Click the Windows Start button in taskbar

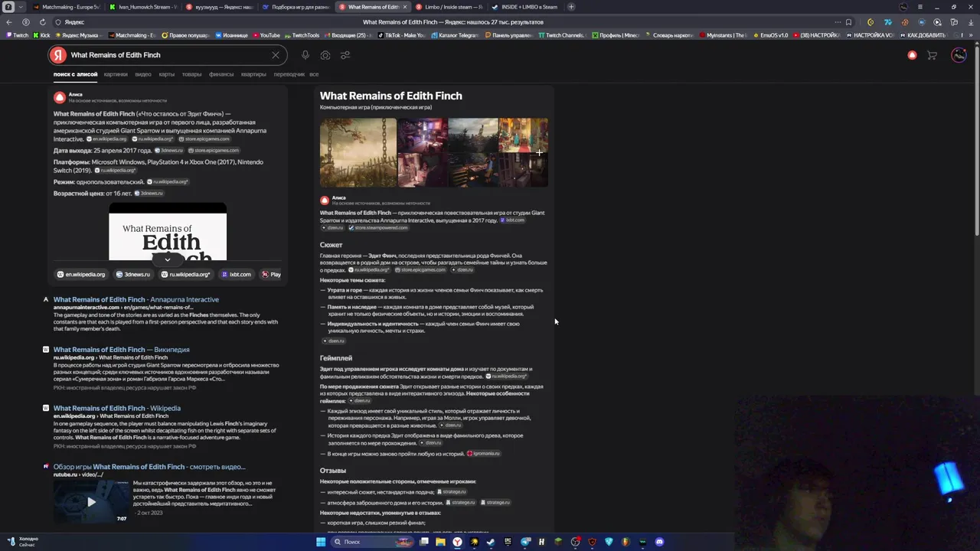(x=321, y=542)
